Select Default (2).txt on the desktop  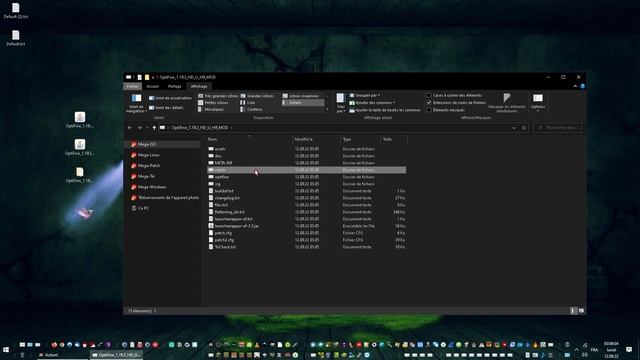[x=16, y=11]
